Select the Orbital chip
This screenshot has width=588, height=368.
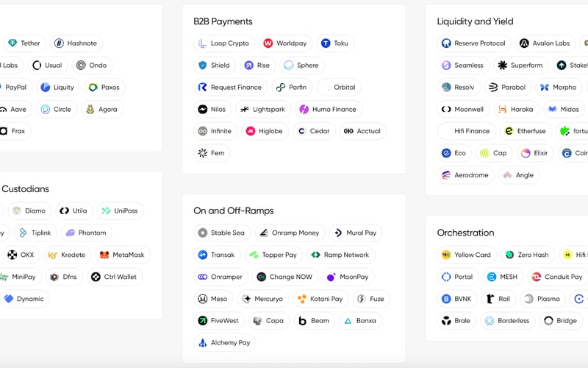(x=339, y=87)
